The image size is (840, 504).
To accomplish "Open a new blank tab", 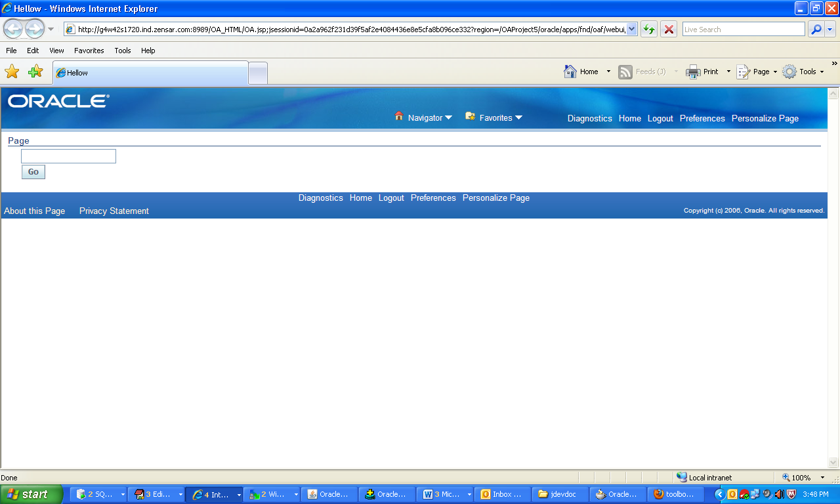I will (259, 73).
